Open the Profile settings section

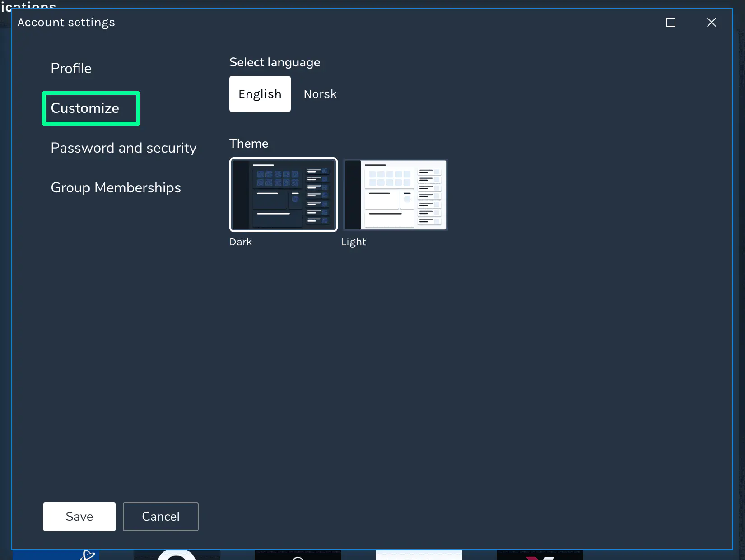pyautogui.click(x=71, y=69)
